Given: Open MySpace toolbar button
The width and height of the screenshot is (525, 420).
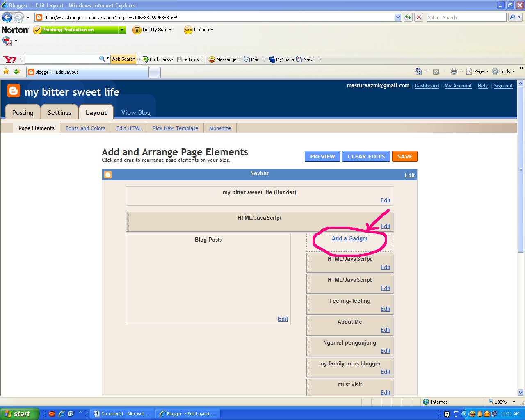Looking at the screenshot, I should pyautogui.click(x=281, y=59).
